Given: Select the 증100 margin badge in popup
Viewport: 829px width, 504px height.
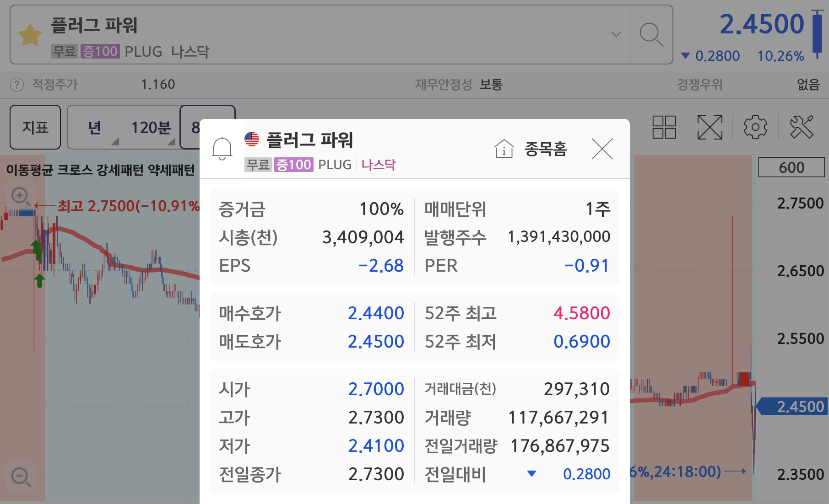Looking at the screenshot, I should tap(293, 165).
